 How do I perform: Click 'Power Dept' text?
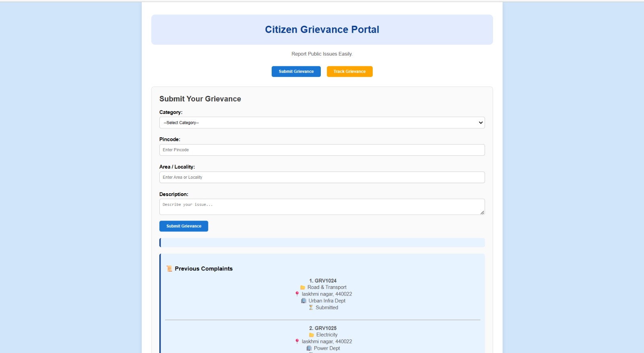point(327,348)
